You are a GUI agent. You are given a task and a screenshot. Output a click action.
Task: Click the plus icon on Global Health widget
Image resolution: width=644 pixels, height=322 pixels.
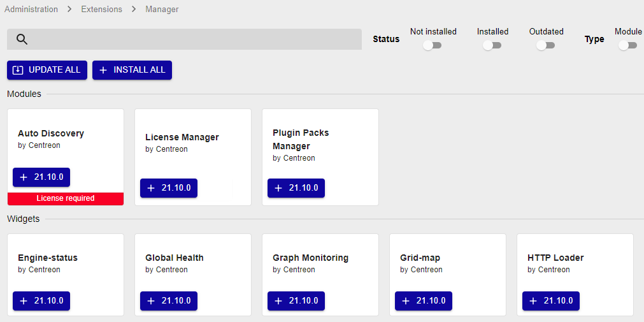[151, 301]
